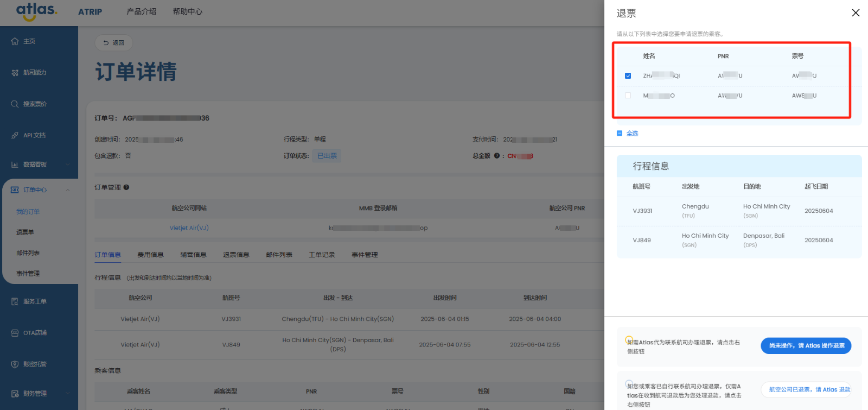The height and width of the screenshot is (410, 868).
Task: Open 帮助中心 in top navigation
Action: pyautogui.click(x=187, y=11)
